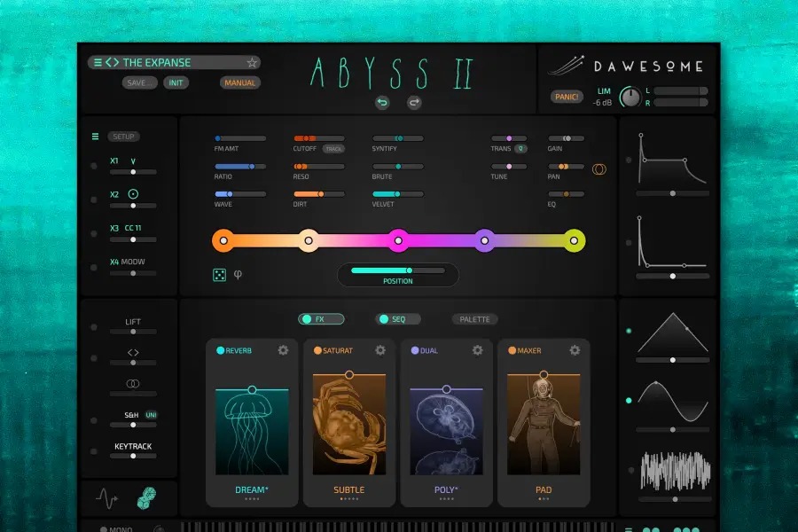Open the PAD maxer preset selector
798x532 pixels.
pyautogui.click(x=544, y=489)
